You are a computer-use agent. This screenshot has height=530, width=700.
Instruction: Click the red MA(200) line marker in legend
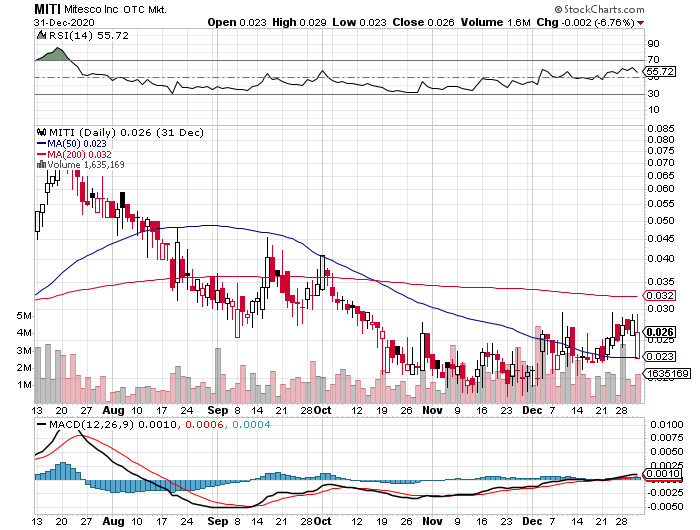coord(41,154)
